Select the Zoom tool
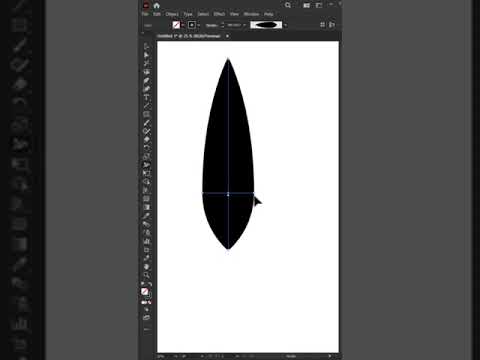The height and width of the screenshot is (360, 480). (x=146, y=275)
